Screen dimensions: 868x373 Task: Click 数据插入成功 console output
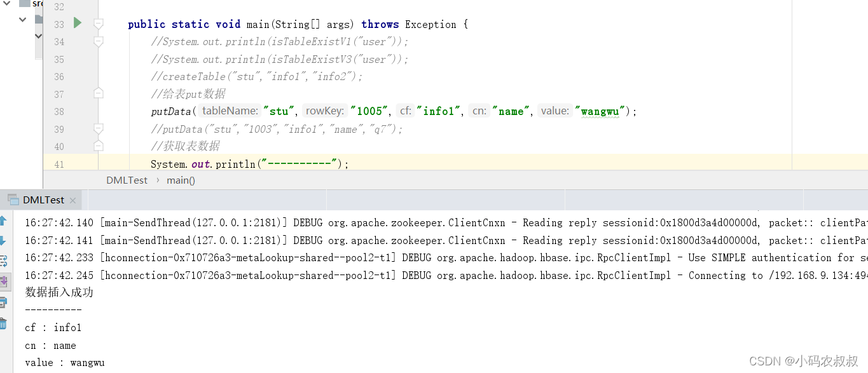tap(59, 292)
